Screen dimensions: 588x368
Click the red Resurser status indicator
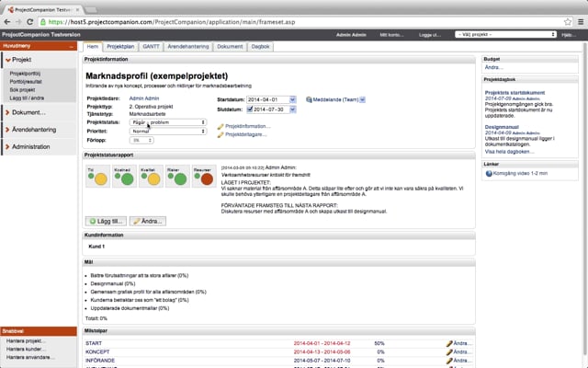[x=204, y=176]
